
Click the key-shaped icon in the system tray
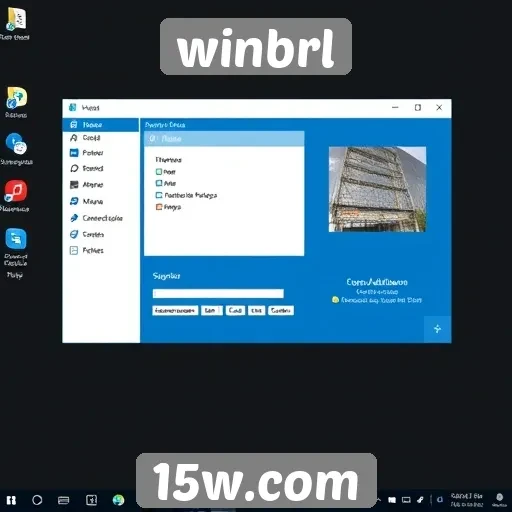[420, 500]
